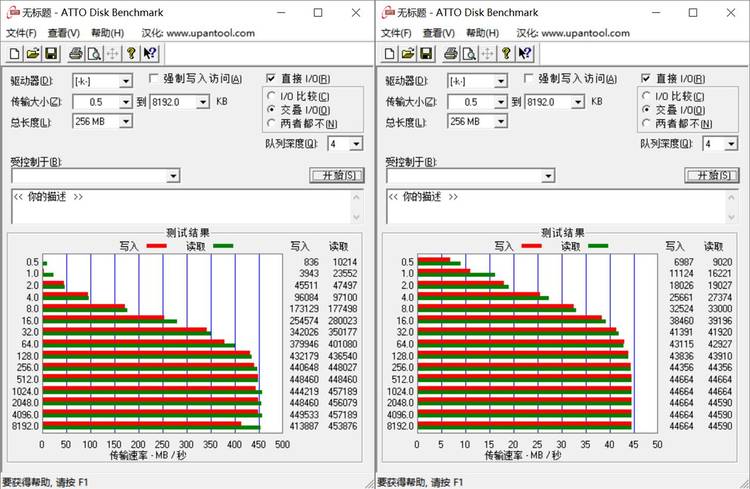Open Print Preview icon in right window
Image resolution: width=750 pixels, height=489 pixels.
(x=470, y=53)
